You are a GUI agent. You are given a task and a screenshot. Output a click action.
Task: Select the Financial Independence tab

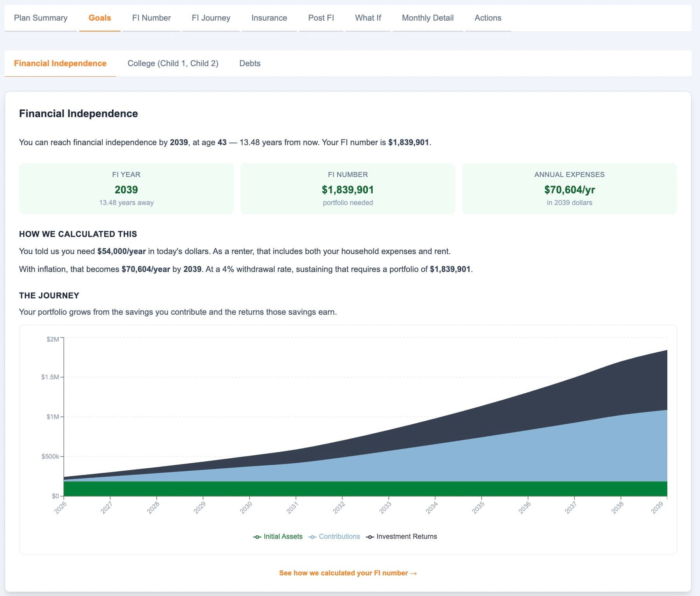[60, 63]
